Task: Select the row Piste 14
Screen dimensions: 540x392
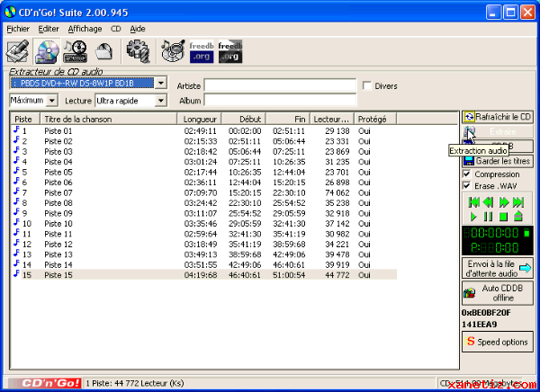Action: tap(204, 264)
